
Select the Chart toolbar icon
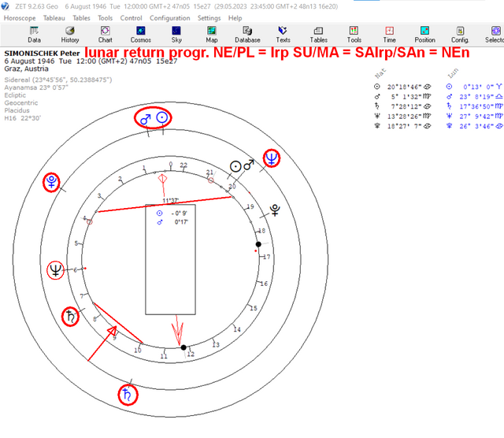105,35
